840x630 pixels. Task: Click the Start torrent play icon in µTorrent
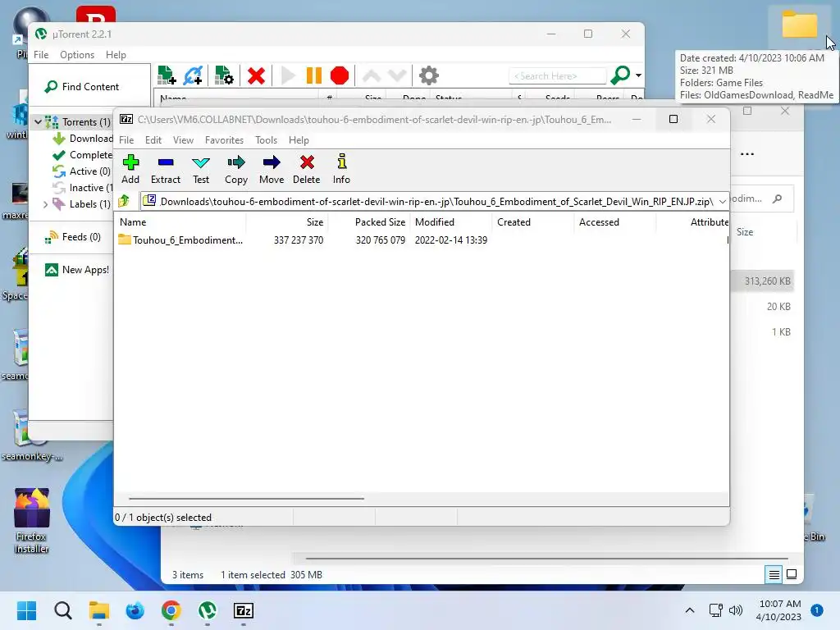(x=288, y=75)
